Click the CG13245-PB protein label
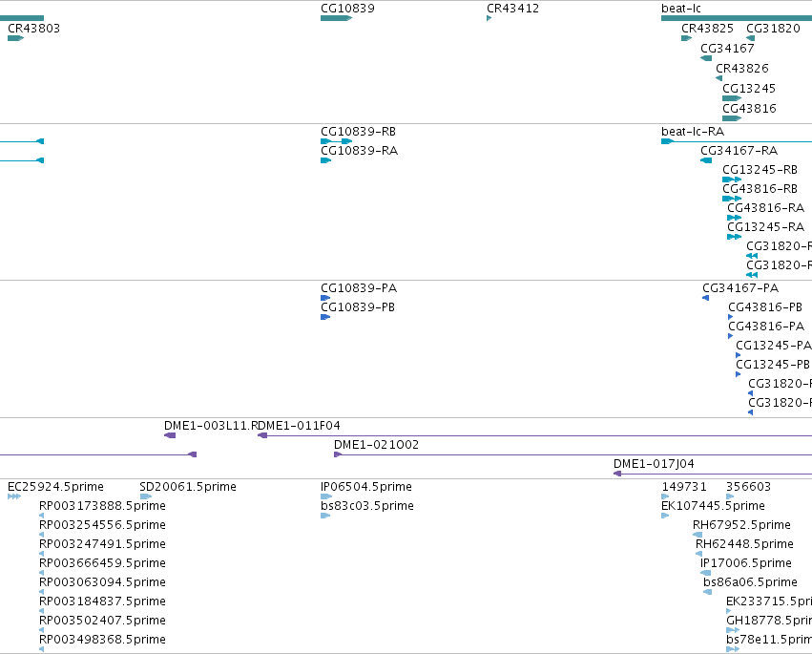The height and width of the screenshot is (654, 812). pyautogui.click(x=773, y=365)
